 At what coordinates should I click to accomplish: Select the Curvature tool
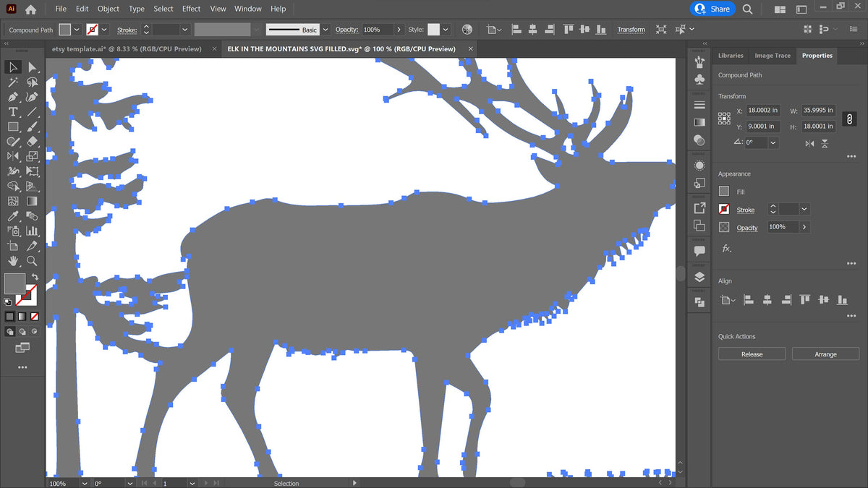tap(32, 97)
